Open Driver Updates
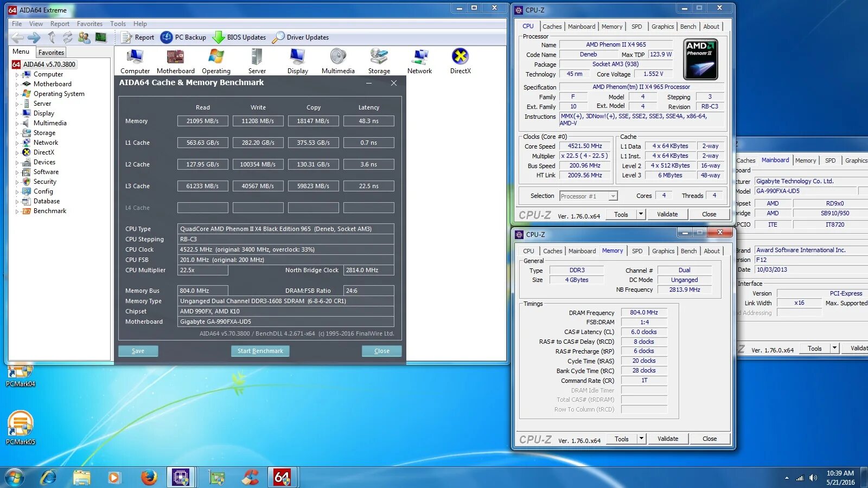 coord(301,37)
